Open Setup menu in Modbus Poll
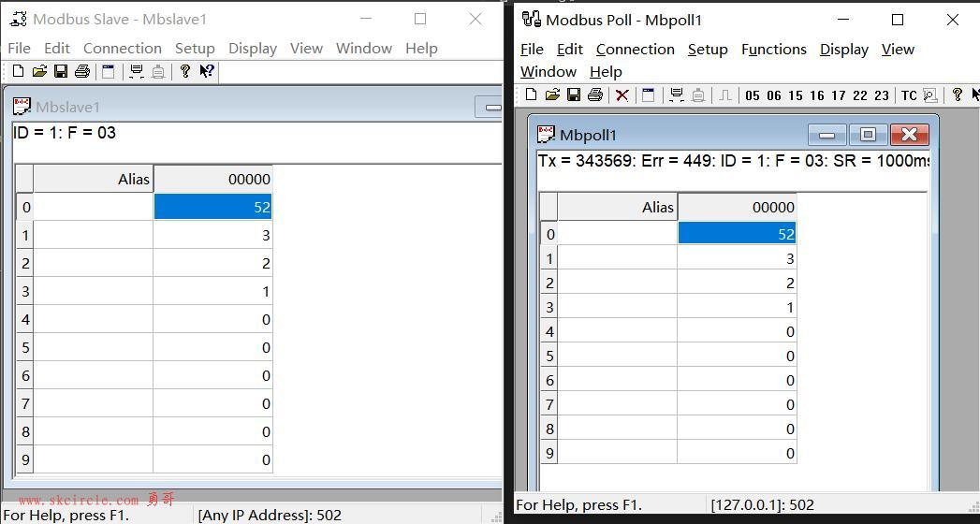 [x=709, y=50]
